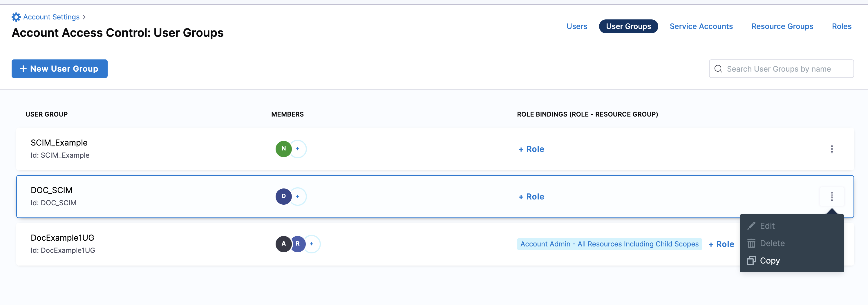Viewport: 868px width, 305px height.
Task: Click the MEMBERS column header
Action: click(287, 114)
